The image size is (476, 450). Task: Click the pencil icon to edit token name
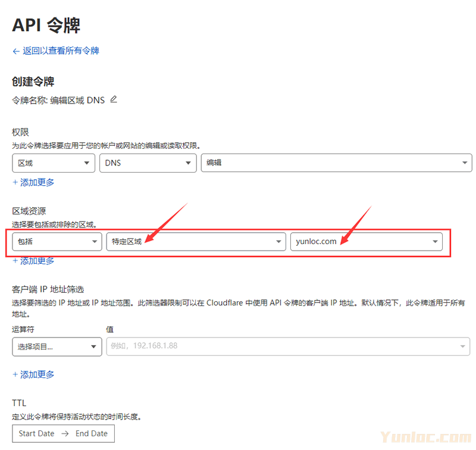tap(113, 101)
